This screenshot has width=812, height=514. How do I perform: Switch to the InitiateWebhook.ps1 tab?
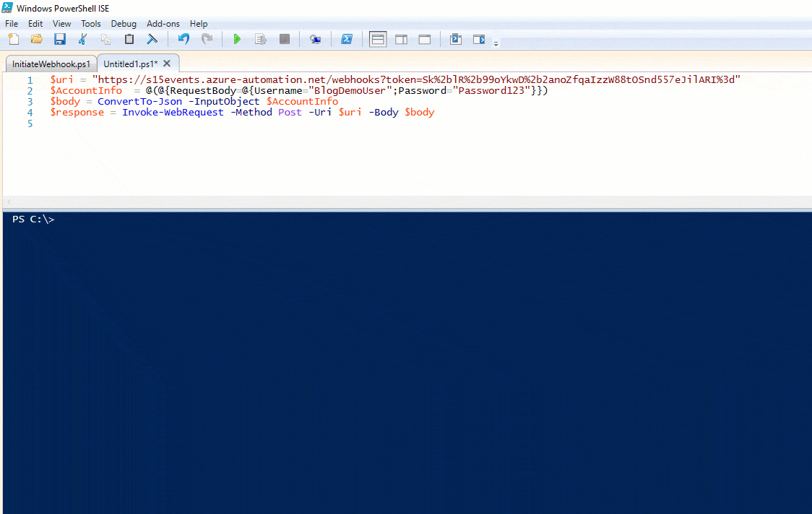tap(51, 64)
